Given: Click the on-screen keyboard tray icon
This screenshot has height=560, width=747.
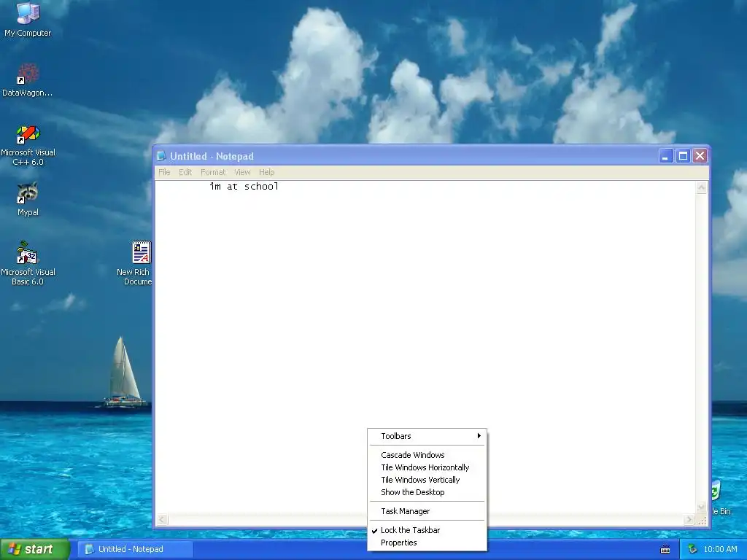Looking at the screenshot, I should [665, 550].
